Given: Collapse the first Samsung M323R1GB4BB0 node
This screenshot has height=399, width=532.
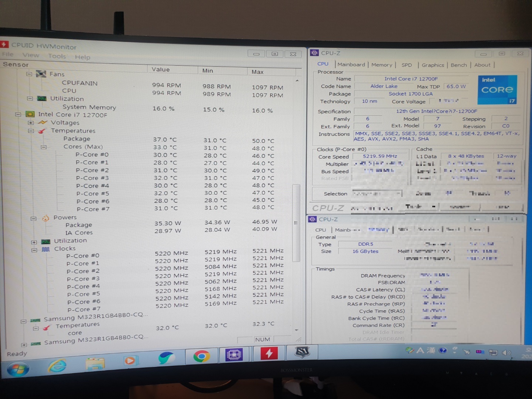Looking at the screenshot, I should (x=23, y=321).
